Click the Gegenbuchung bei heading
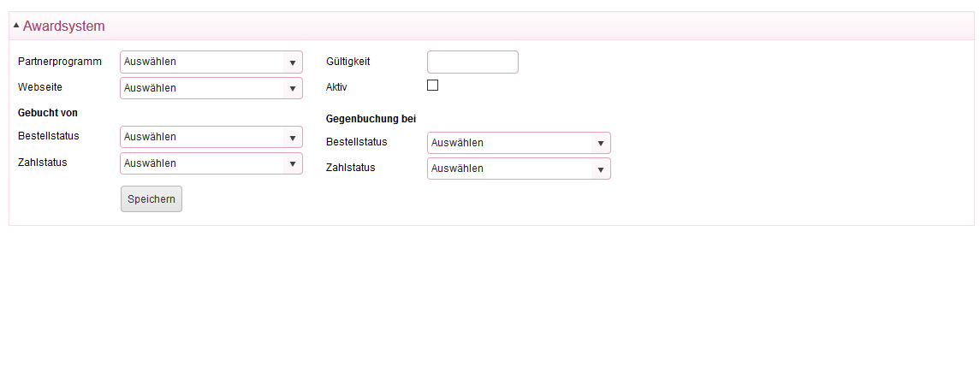The image size is (980, 367). coord(371,119)
